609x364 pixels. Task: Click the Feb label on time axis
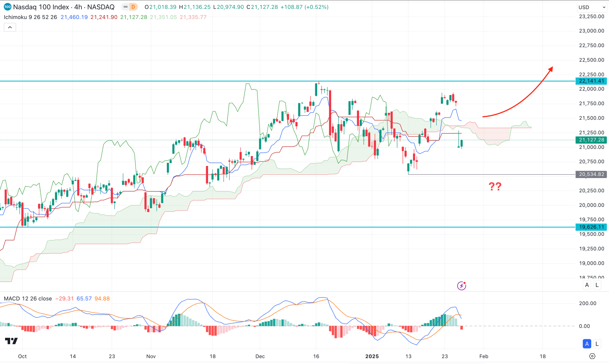484,356
